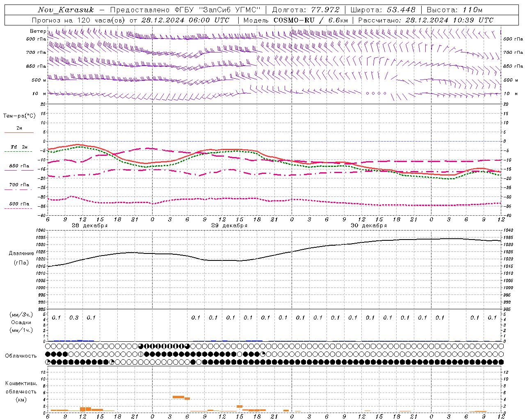Viewport: 525px width, 420px height.
Task: Click '850 гПа' entry in temperature legend
Action: tap(19, 166)
